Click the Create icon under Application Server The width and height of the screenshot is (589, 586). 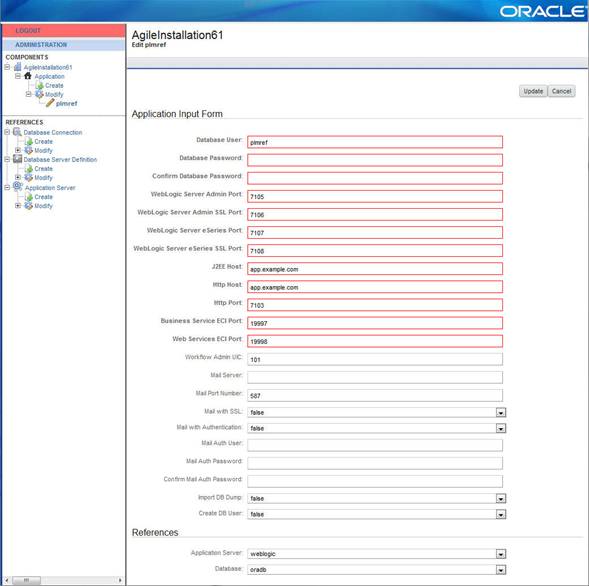click(29, 196)
